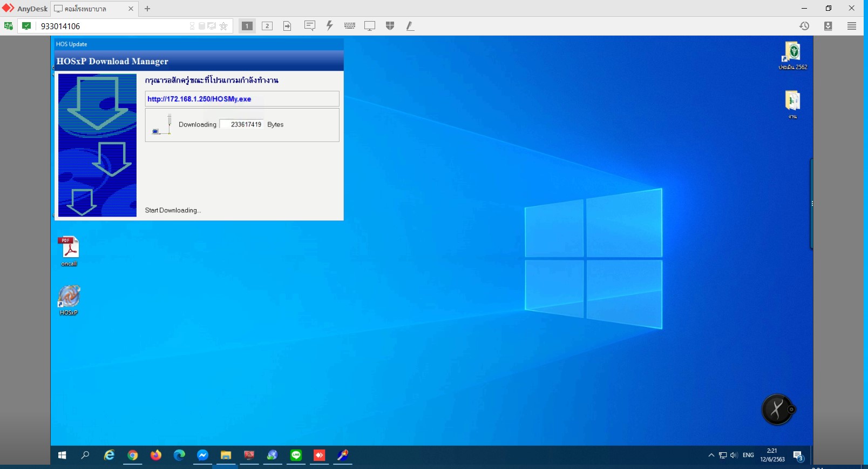Click the downloaded bytes value field
The width and height of the screenshot is (868, 469).
(242, 124)
